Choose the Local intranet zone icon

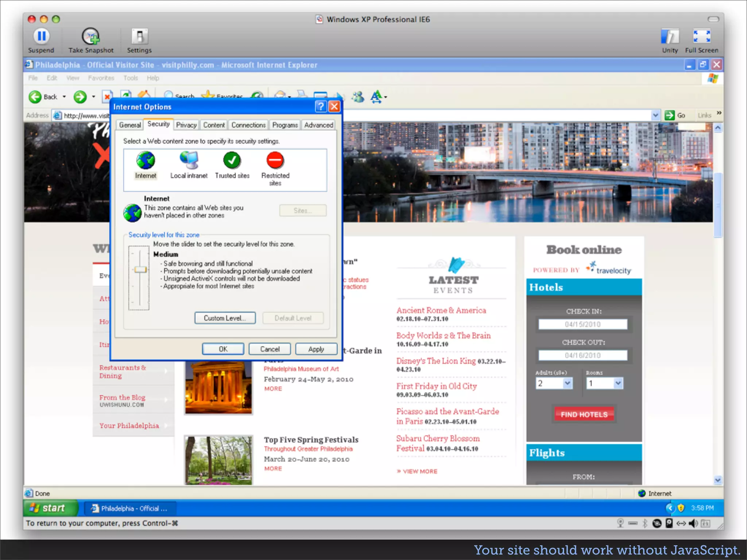(x=189, y=160)
